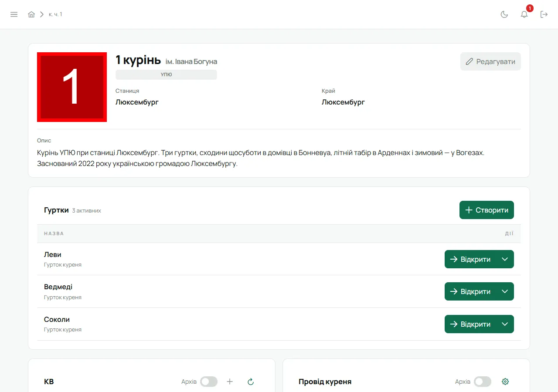This screenshot has width=558, height=392.
Task: Refresh the КВ panel
Action: click(x=251, y=382)
